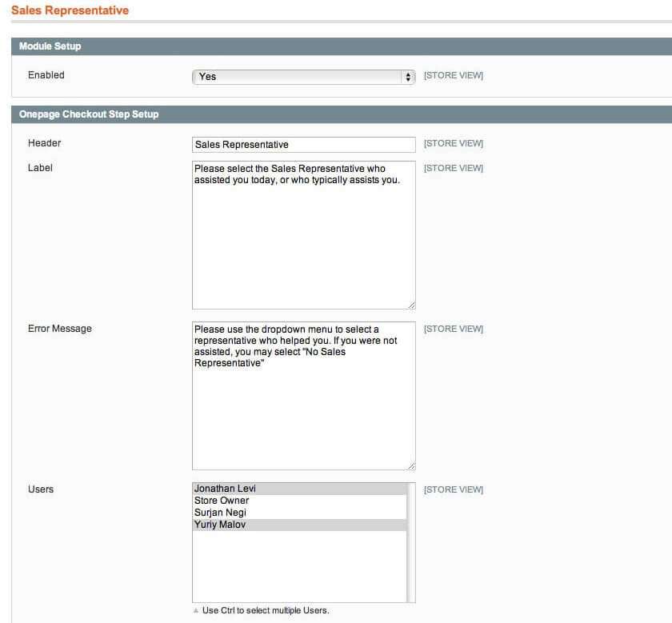Click the Header text input field
Image resolution: width=672 pixels, height=623 pixels.
(303, 145)
